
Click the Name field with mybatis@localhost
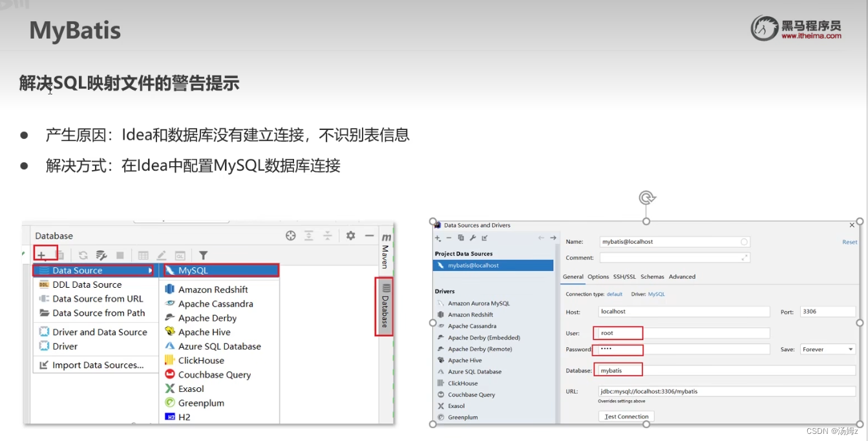pyautogui.click(x=675, y=242)
